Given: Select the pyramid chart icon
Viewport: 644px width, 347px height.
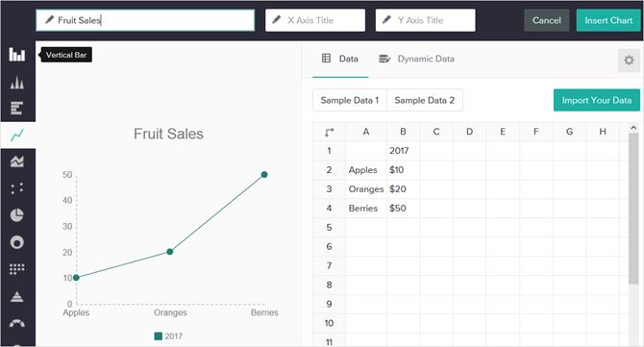Looking at the screenshot, I should click(x=17, y=296).
